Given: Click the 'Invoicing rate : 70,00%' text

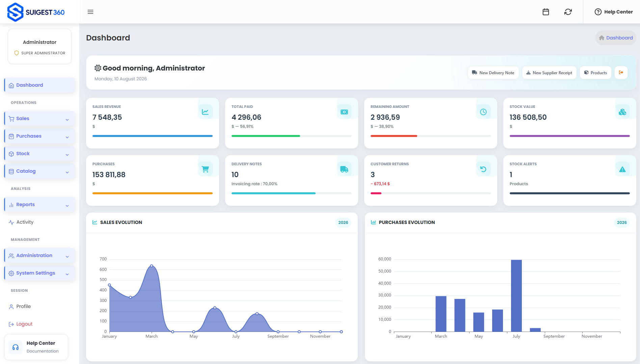Looking at the screenshot, I should pyautogui.click(x=255, y=184).
